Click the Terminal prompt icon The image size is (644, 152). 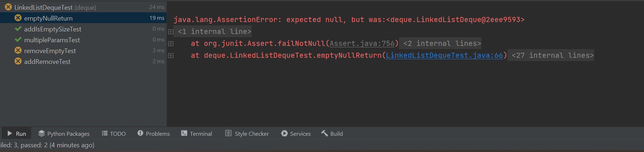click(x=184, y=133)
